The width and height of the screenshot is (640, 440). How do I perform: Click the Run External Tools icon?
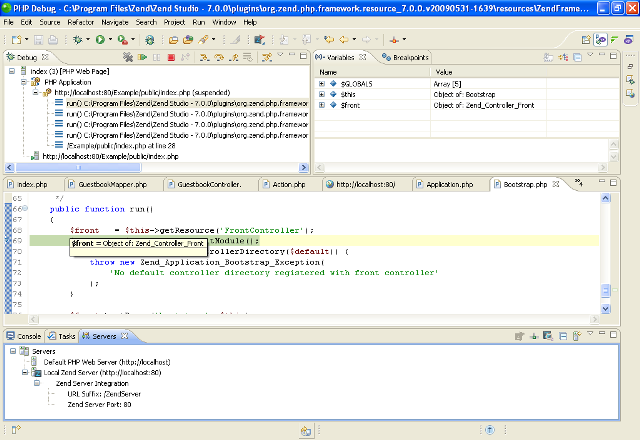122,40
